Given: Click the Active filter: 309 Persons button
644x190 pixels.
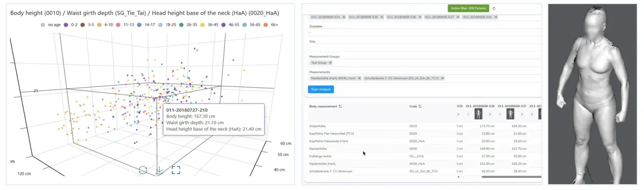Looking at the screenshot, I should point(468,8).
